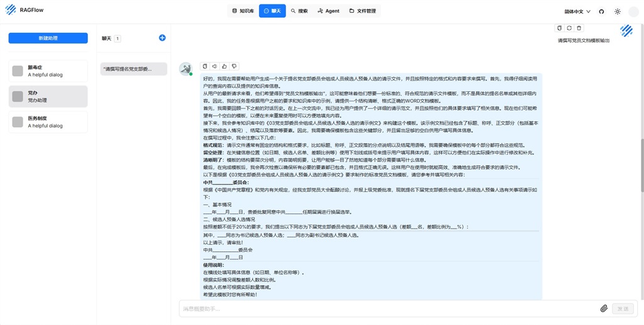644x325 pixels.
Task: Regenerate the answer with the refresh icon
Action: tap(569, 28)
